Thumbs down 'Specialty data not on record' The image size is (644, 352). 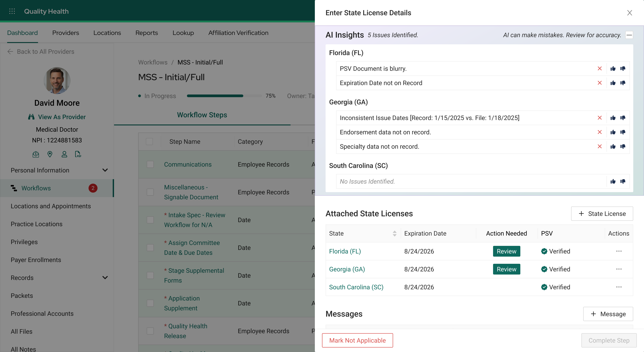[623, 146]
